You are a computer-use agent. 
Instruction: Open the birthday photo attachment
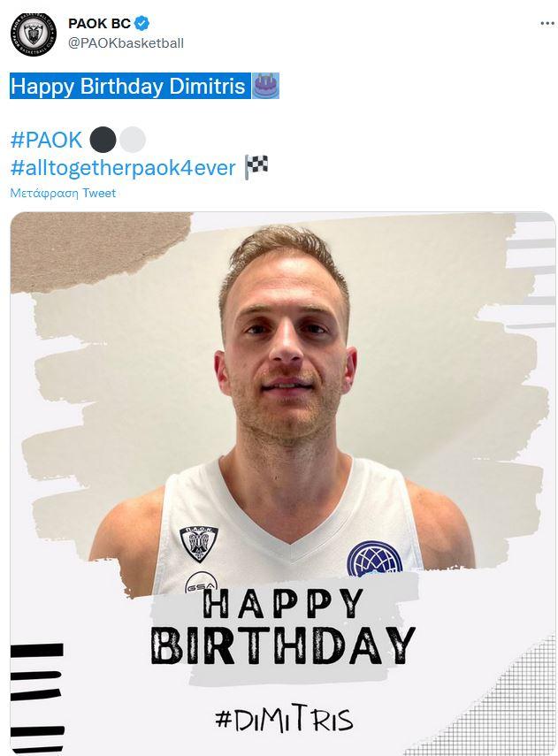pos(283,484)
